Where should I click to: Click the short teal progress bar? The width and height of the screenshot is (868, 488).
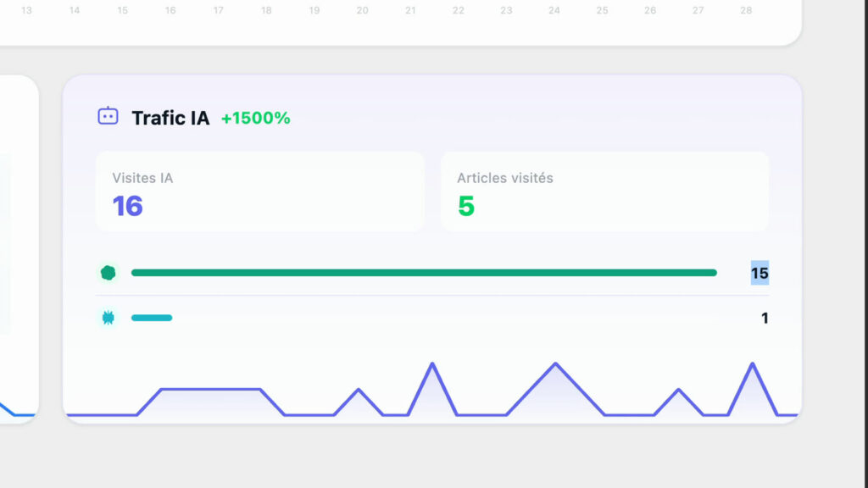click(x=152, y=318)
